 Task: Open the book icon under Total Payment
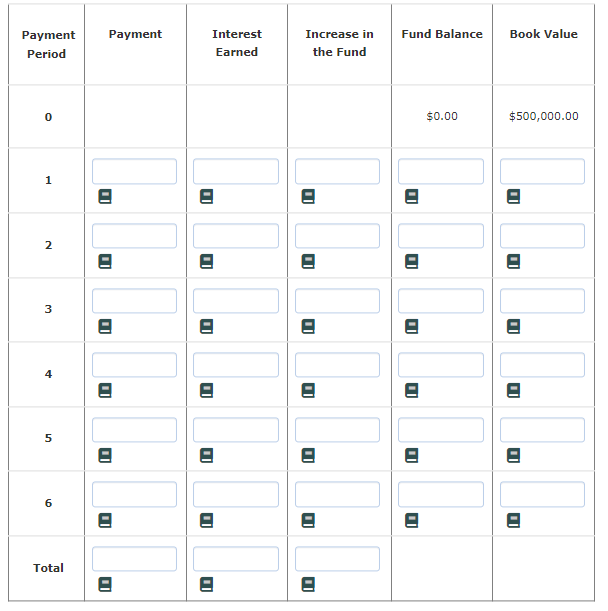click(105, 585)
